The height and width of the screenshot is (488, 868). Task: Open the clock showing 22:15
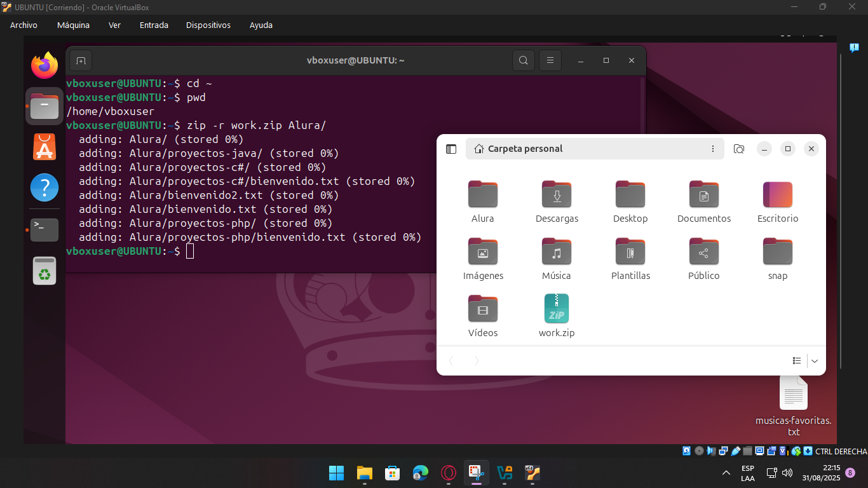(x=821, y=473)
